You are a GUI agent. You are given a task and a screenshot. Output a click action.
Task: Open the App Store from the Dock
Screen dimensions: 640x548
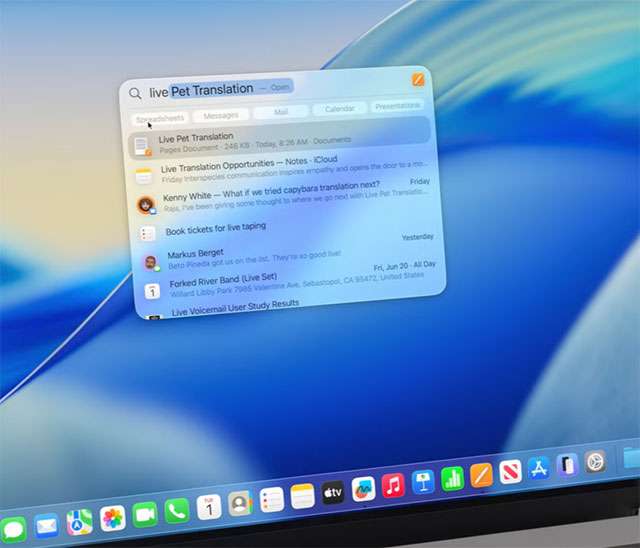click(x=539, y=468)
